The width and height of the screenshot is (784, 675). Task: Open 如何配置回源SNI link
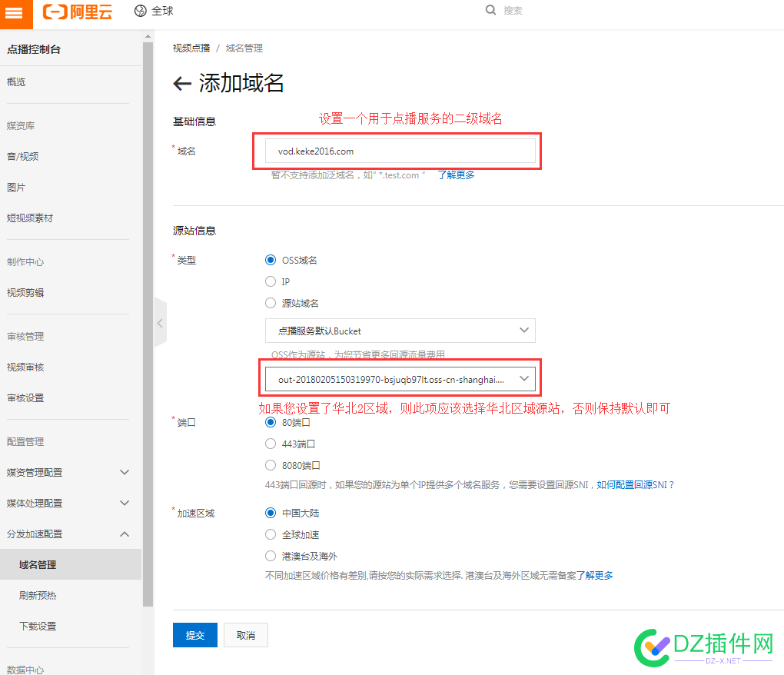[635, 484]
